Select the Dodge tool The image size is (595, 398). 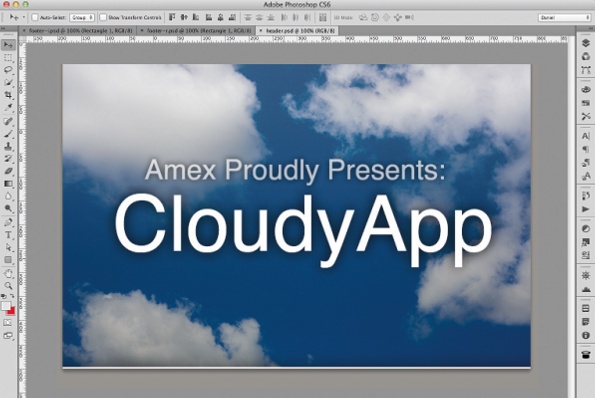[8, 208]
